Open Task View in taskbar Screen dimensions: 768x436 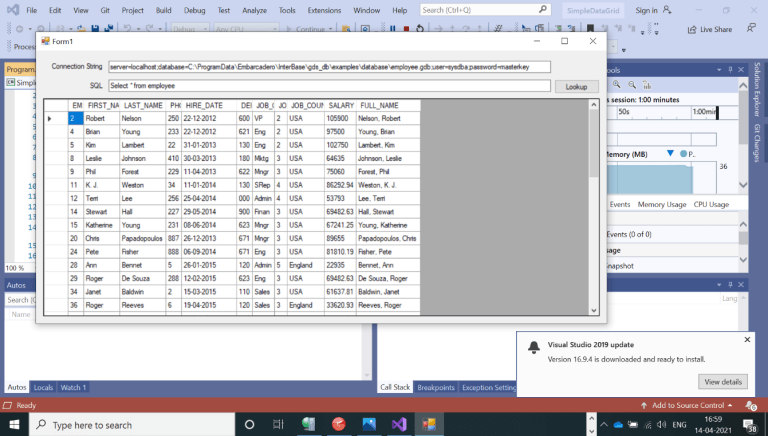pyautogui.click(x=277, y=424)
